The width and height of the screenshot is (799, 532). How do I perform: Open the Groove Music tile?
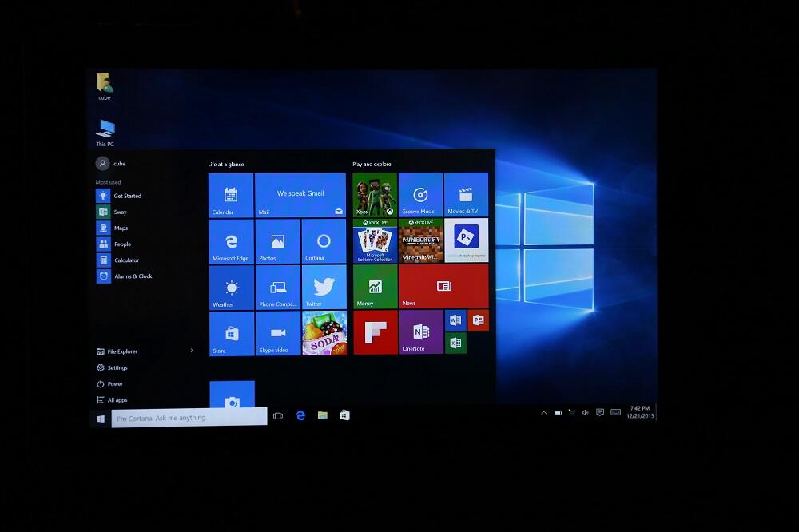420,195
